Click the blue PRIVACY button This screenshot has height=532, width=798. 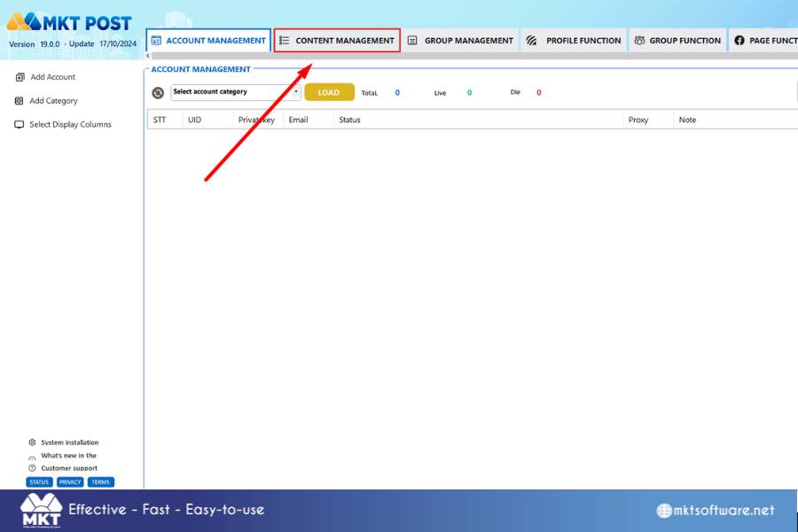point(70,482)
